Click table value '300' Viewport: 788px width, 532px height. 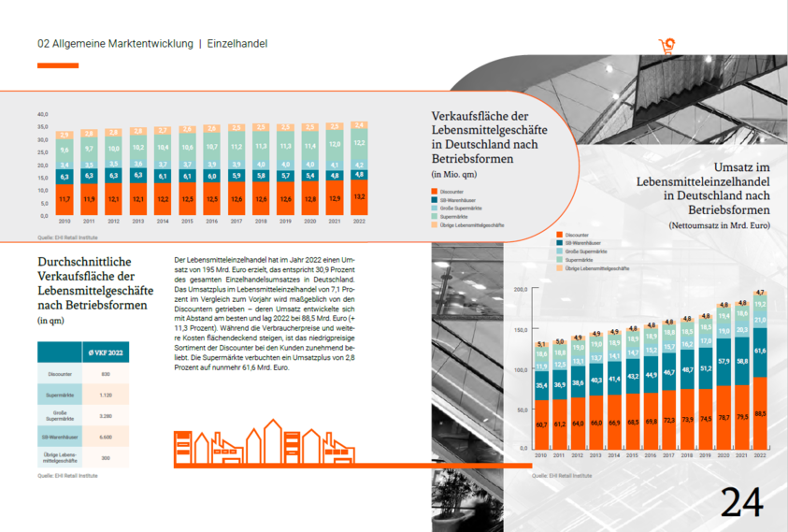pyautogui.click(x=106, y=457)
